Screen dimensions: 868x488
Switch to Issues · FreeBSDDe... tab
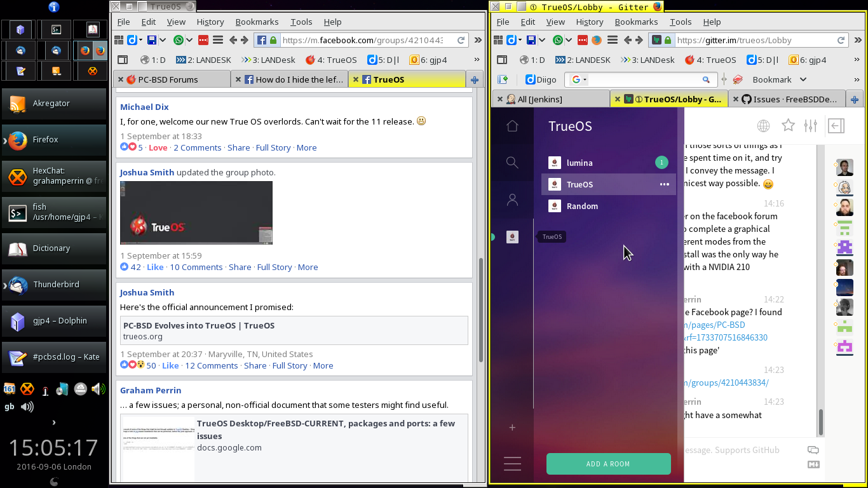pos(787,99)
